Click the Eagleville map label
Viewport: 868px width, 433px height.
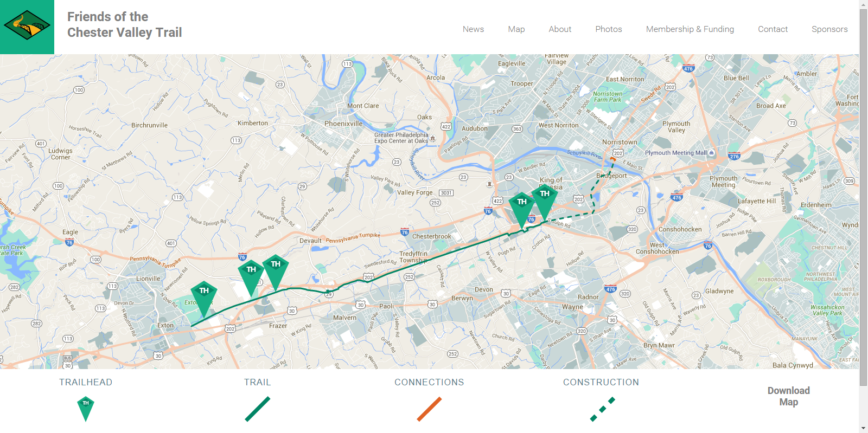coord(512,63)
